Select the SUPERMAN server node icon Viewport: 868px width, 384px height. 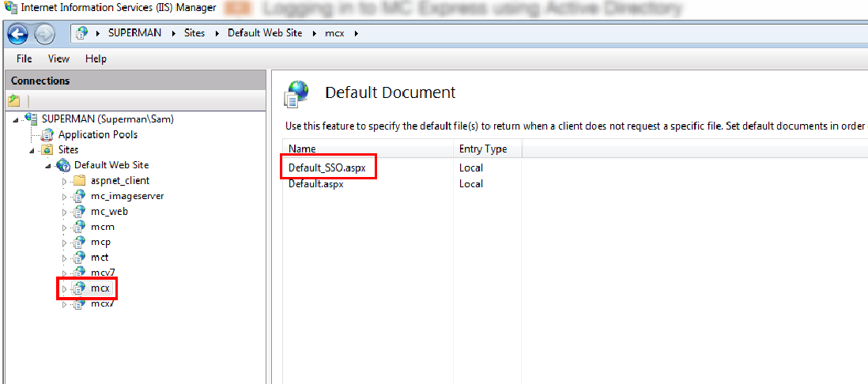click(x=32, y=119)
